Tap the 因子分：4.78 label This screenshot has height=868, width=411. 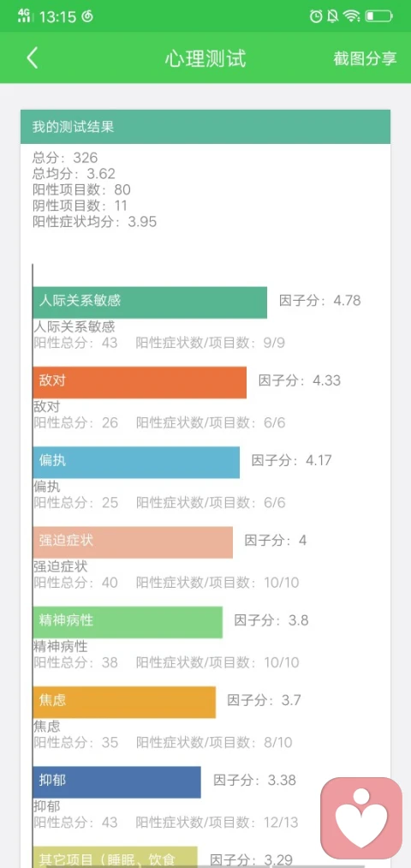[320, 301]
